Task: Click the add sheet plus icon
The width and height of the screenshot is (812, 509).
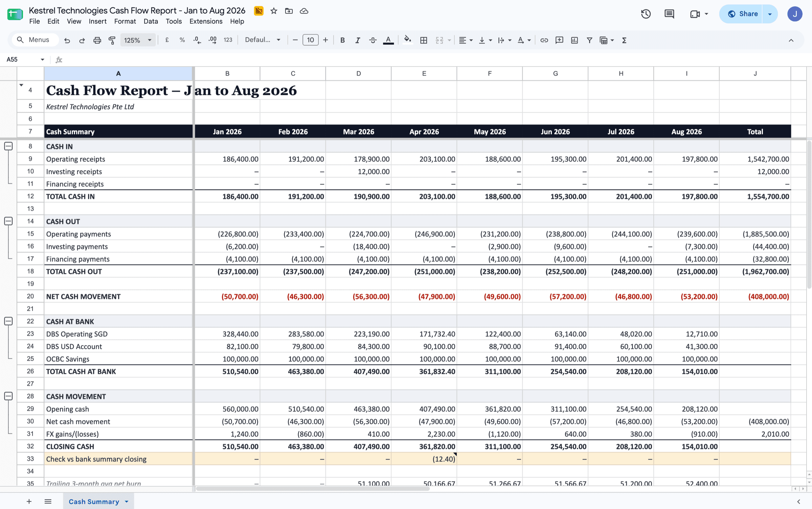Action: pyautogui.click(x=29, y=502)
